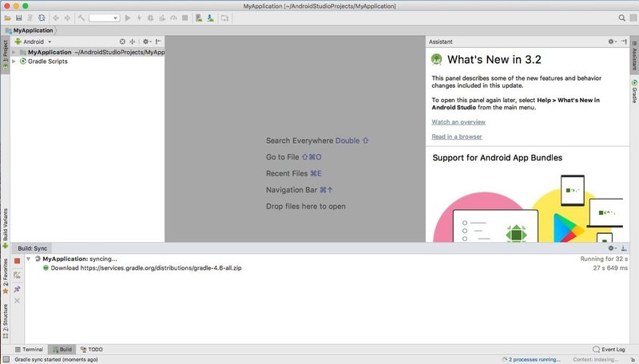This screenshot has width=639, height=364.
Task: Select the Build: Sync tab
Action: tap(32, 248)
